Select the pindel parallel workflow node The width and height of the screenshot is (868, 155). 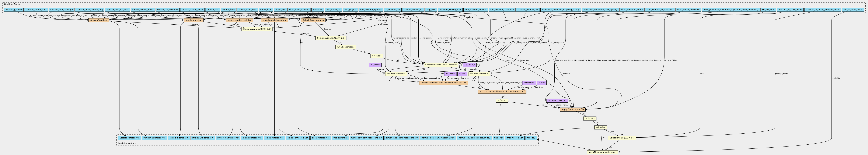274,20
